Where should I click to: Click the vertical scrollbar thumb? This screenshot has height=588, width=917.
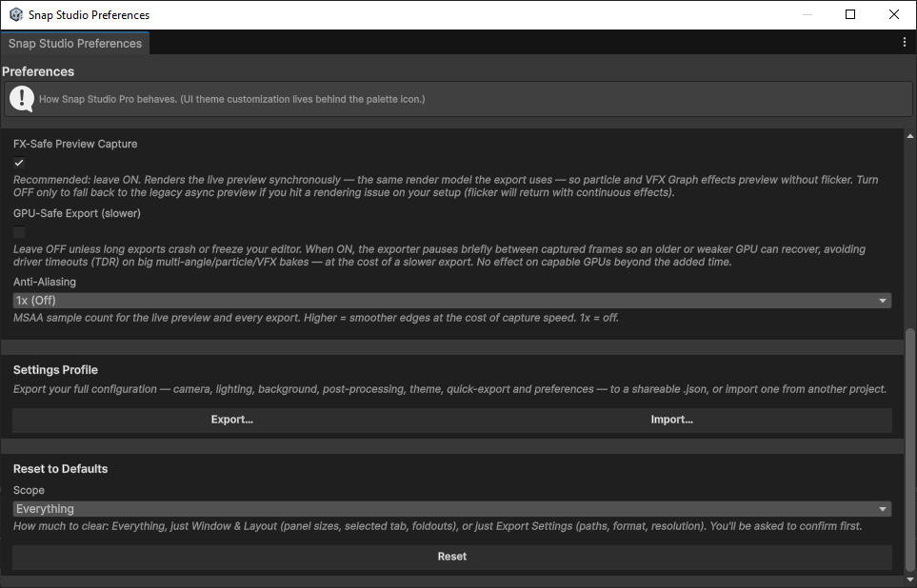[x=910, y=451]
